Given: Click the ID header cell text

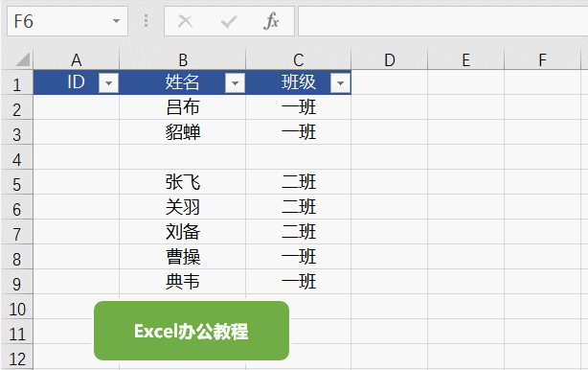Looking at the screenshot, I should 76,81.
